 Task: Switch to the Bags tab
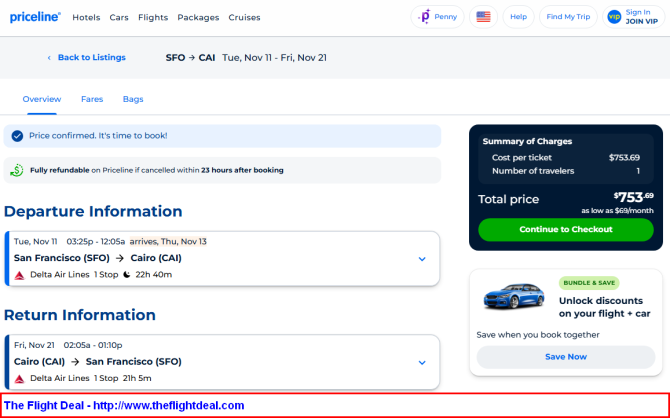click(133, 99)
